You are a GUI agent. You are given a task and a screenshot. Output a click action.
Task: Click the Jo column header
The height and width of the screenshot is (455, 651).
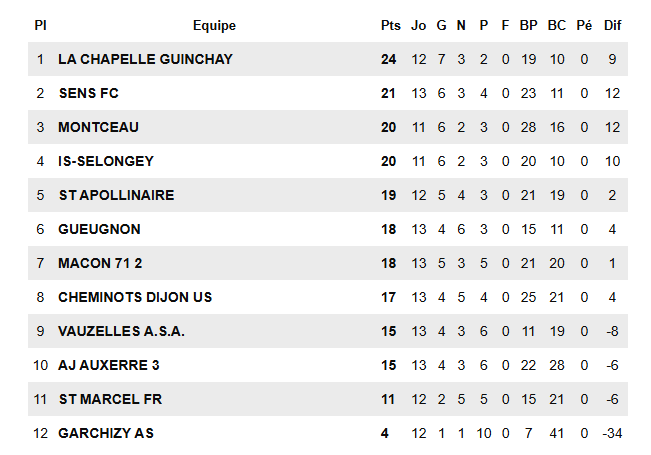pyautogui.click(x=419, y=25)
